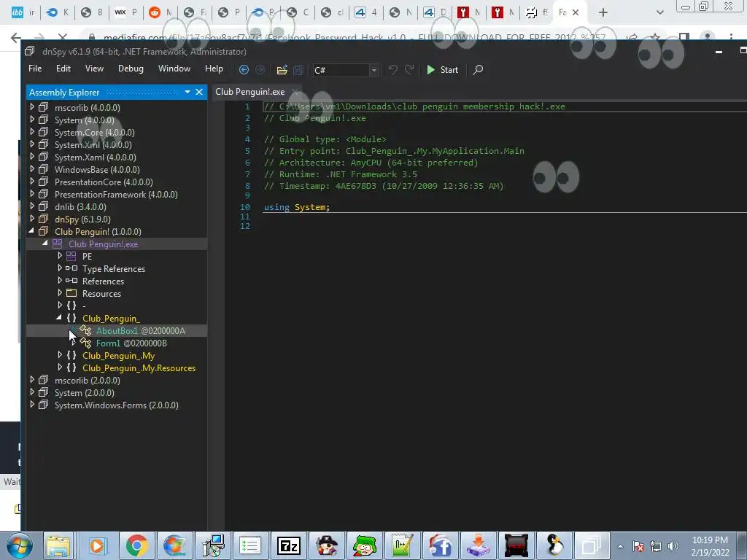Open a new browser tab with plus

click(x=603, y=13)
